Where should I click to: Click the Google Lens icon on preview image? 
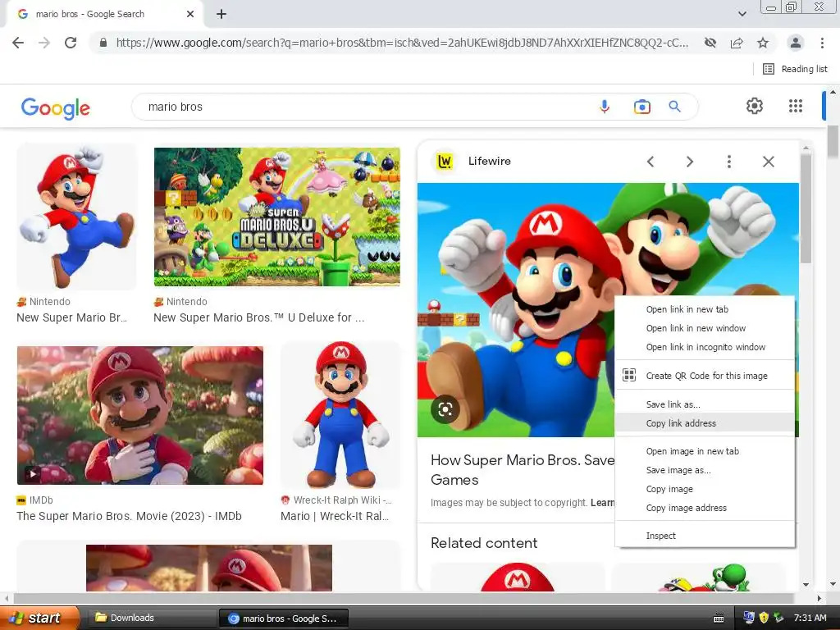click(x=445, y=410)
